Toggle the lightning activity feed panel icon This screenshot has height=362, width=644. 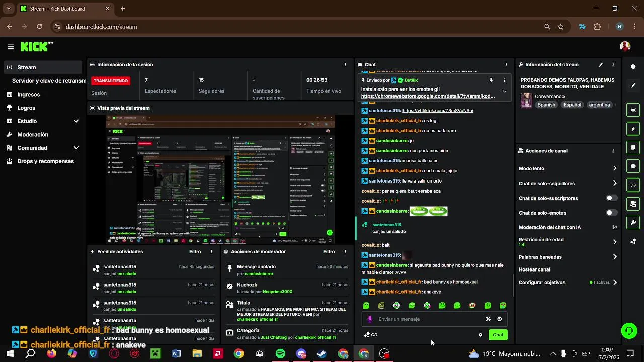tap(633, 129)
